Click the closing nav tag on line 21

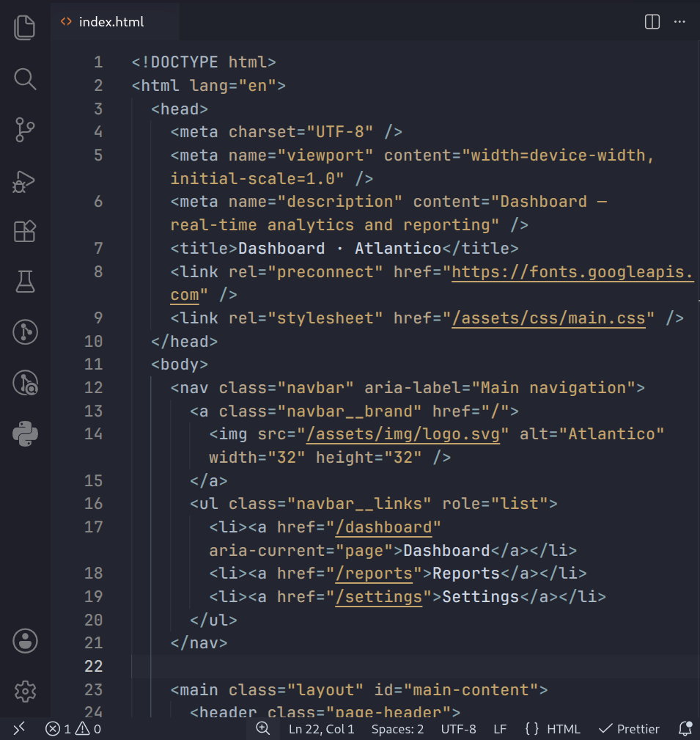(199, 643)
